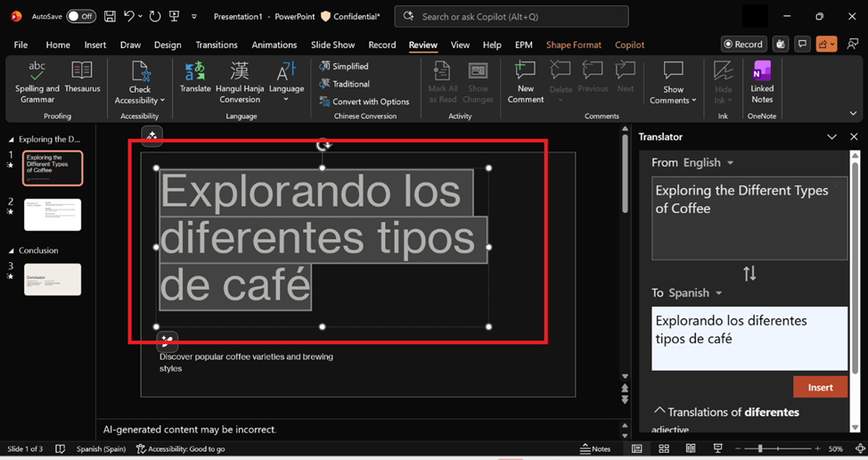Collapse the Conclusion section

(x=11, y=251)
